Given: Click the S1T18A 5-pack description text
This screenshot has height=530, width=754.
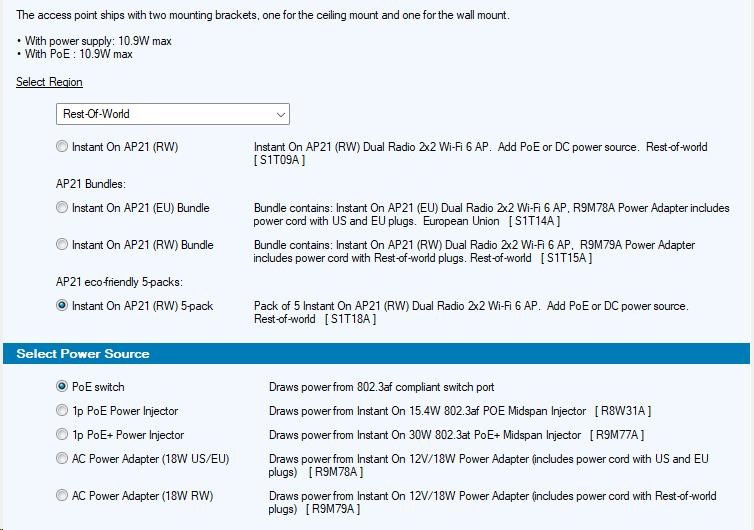Looking at the screenshot, I should click(470, 312).
